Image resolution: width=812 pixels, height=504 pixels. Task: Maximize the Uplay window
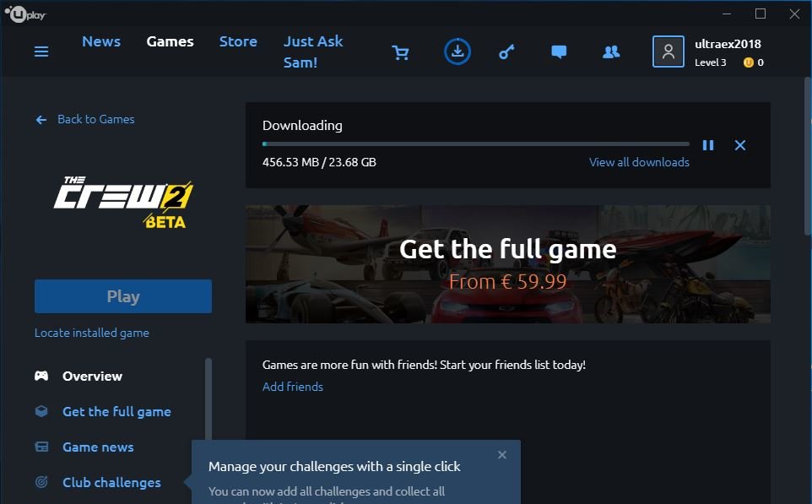tap(761, 14)
